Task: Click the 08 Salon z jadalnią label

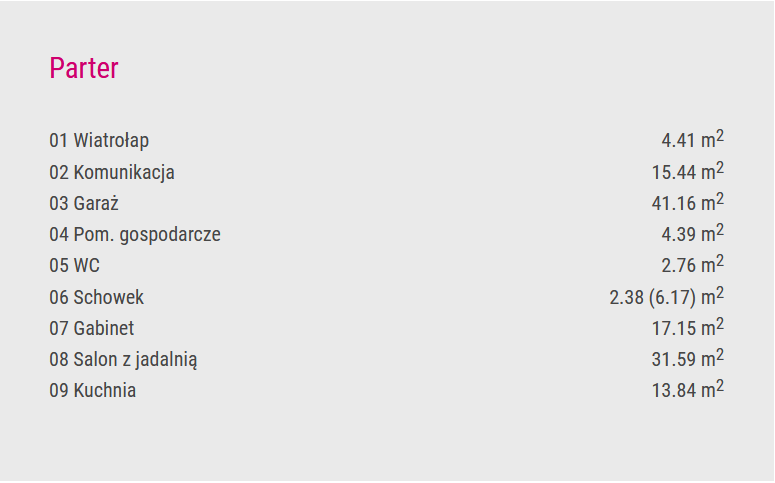Action: pyautogui.click(x=123, y=360)
